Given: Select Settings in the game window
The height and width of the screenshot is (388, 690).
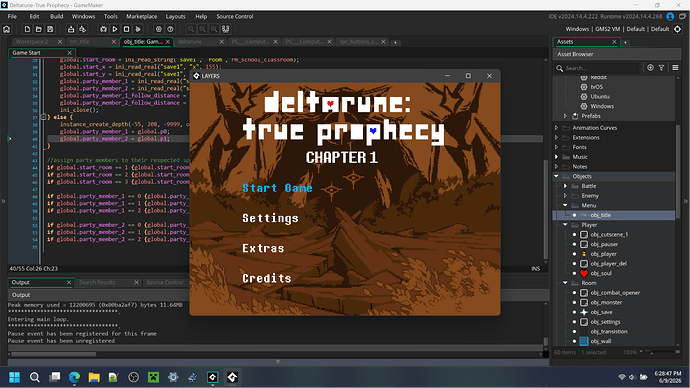Looking at the screenshot, I should pyautogui.click(x=270, y=219).
